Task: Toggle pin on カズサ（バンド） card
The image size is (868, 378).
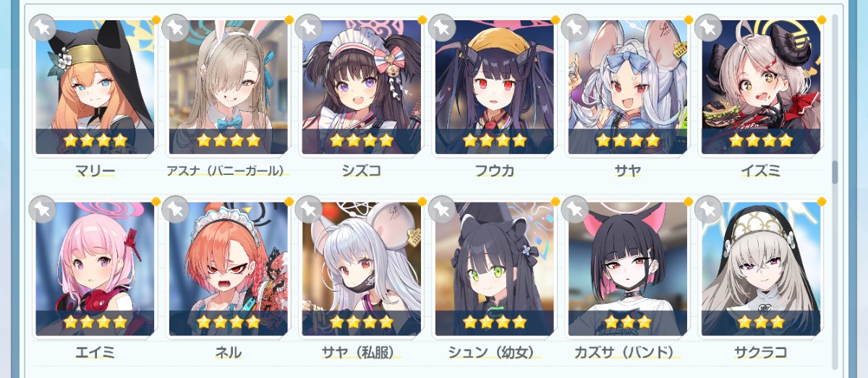Action: [x=574, y=210]
